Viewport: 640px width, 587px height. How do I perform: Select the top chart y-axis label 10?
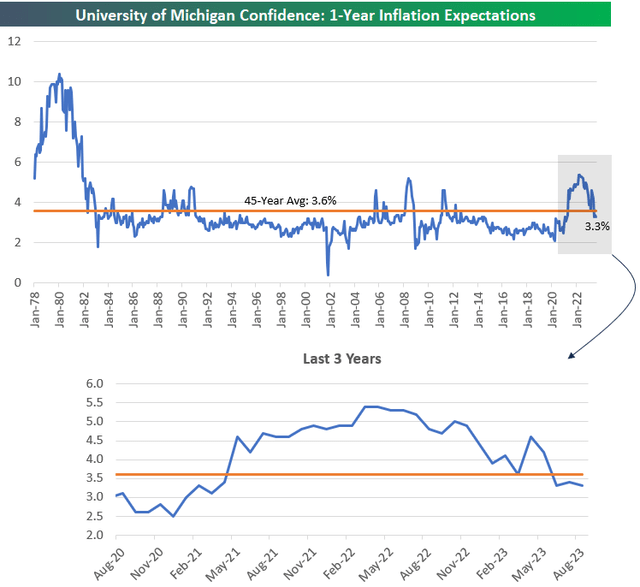(x=14, y=82)
